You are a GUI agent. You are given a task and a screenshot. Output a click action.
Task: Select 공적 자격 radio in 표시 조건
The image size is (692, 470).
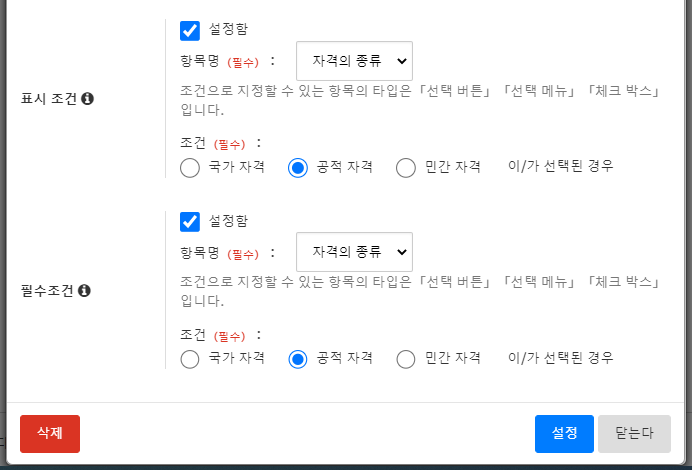297,168
